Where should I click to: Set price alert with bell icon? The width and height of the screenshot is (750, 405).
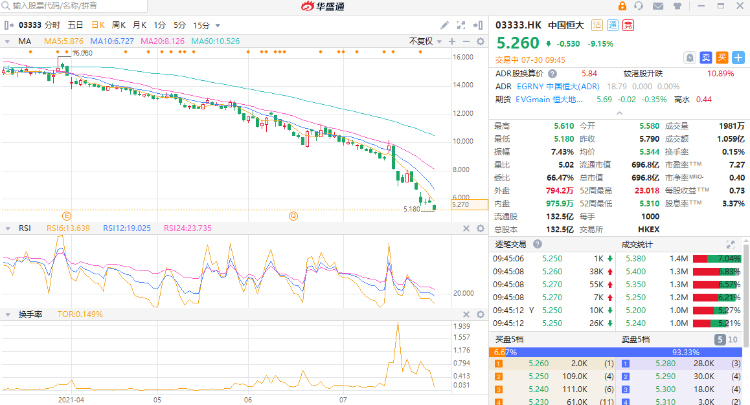coord(690,57)
